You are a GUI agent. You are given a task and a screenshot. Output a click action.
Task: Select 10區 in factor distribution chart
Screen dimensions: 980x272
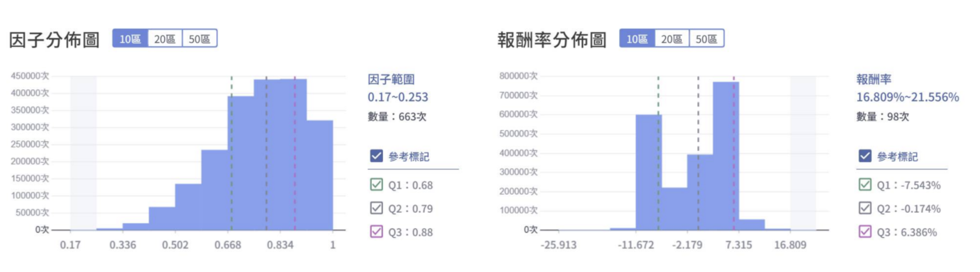(x=130, y=39)
